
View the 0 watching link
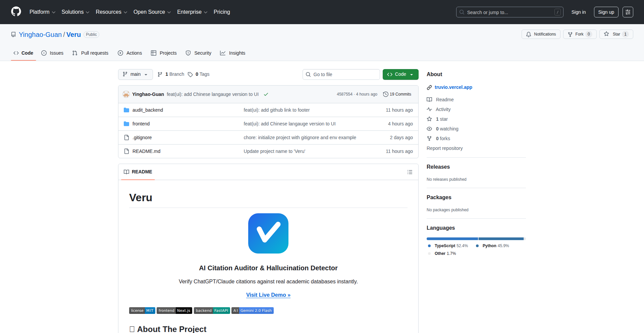(443, 129)
